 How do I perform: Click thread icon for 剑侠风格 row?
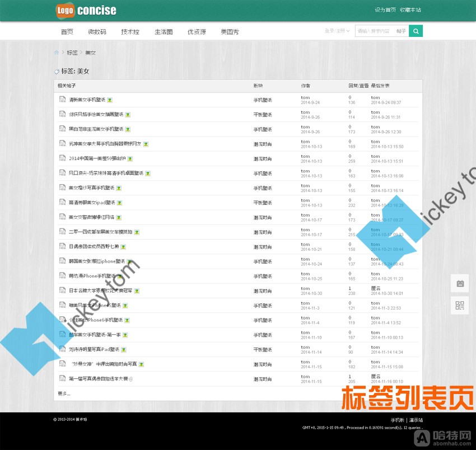(x=62, y=114)
